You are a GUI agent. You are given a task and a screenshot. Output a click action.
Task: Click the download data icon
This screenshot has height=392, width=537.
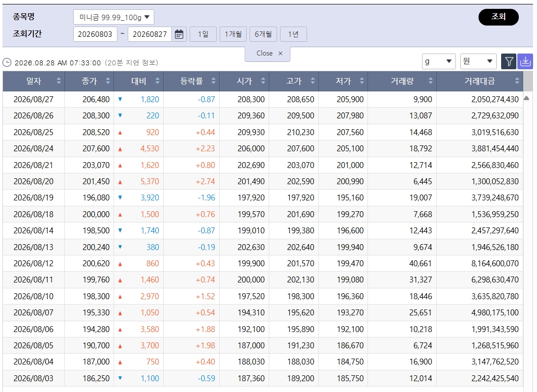pos(525,61)
